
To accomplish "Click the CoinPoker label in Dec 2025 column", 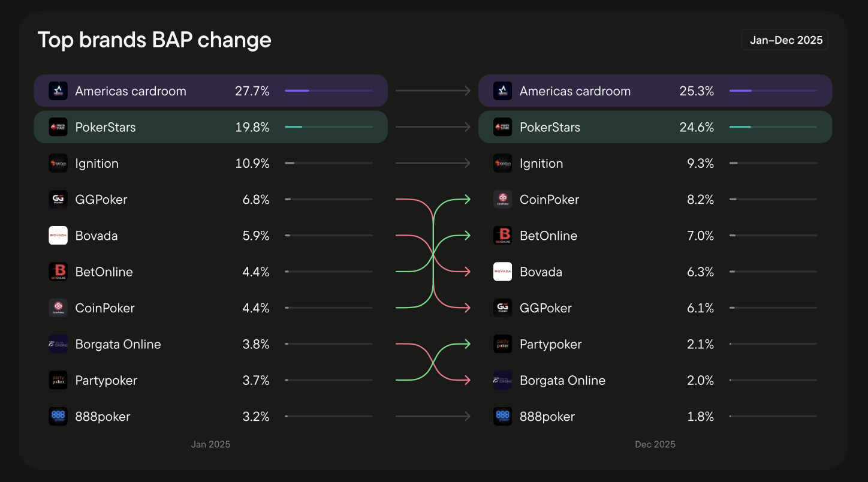I will point(549,200).
